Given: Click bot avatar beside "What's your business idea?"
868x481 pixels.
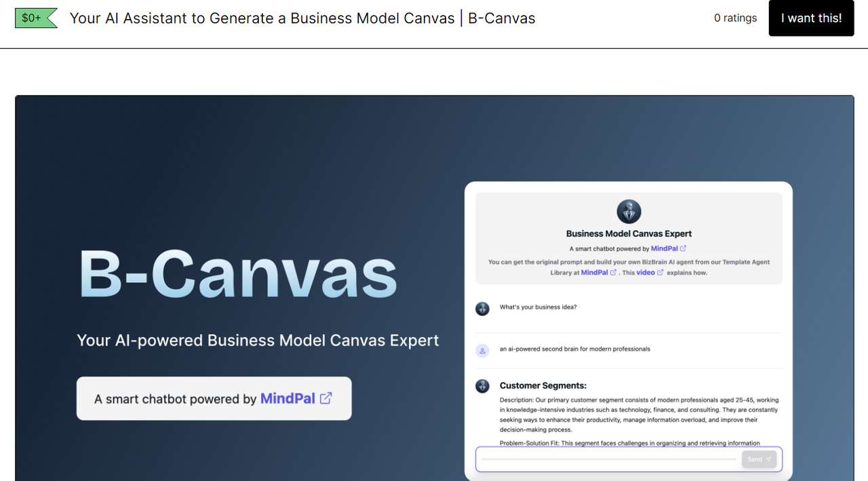Looking at the screenshot, I should (x=482, y=309).
